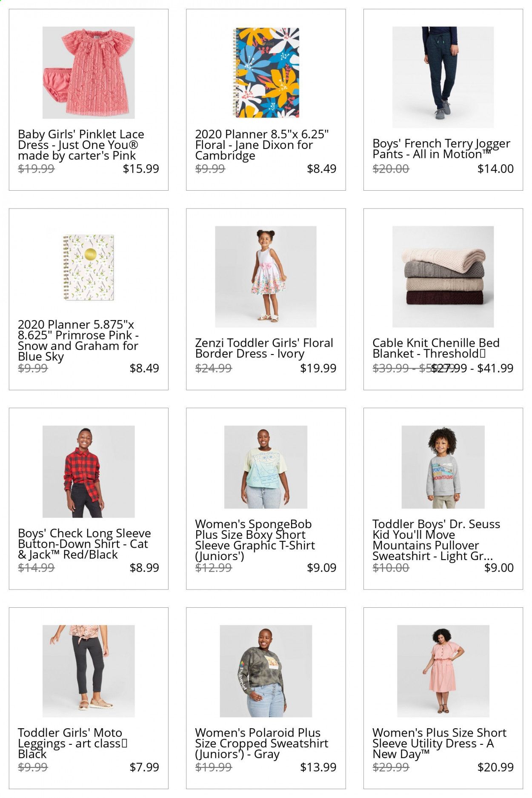Click Toddler Boys' Dr. Seuss Sweatshirt title

pyautogui.click(x=436, y=540)
